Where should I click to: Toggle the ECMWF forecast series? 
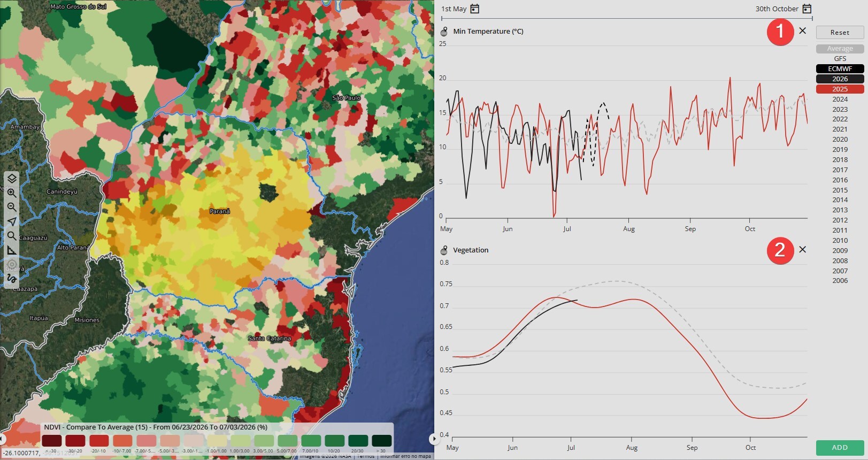[x=840, y=68]
